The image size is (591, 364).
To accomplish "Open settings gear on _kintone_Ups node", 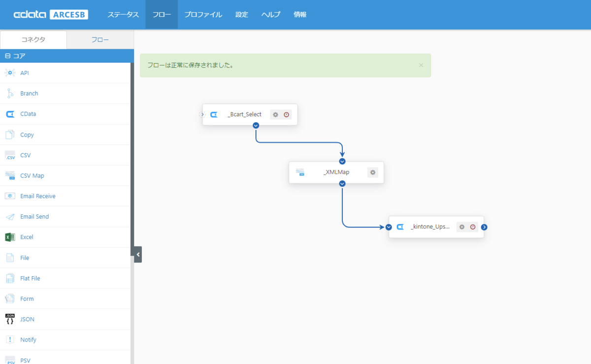I will 462,227.
